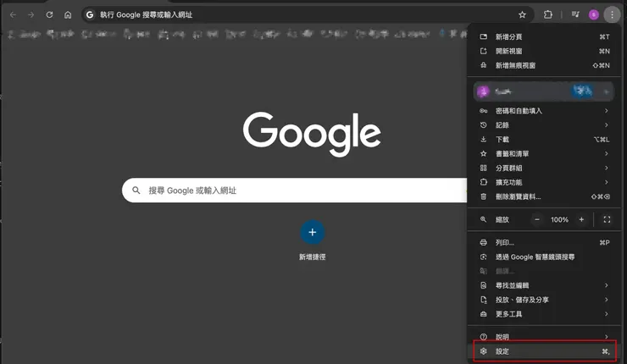The width and height of the screenshot is (627, 364).
Task: Increase zoom with the plus button
Action: [x=581, y=219]
